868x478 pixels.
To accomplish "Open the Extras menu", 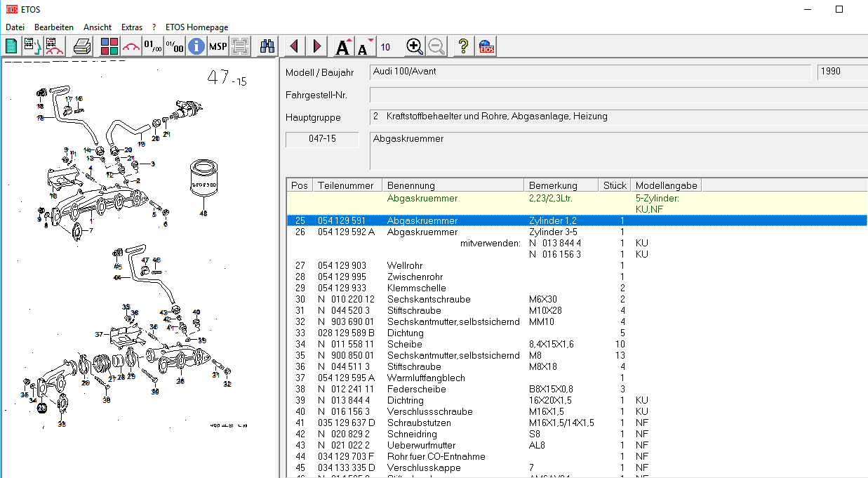I will click(x=132, y=27).
